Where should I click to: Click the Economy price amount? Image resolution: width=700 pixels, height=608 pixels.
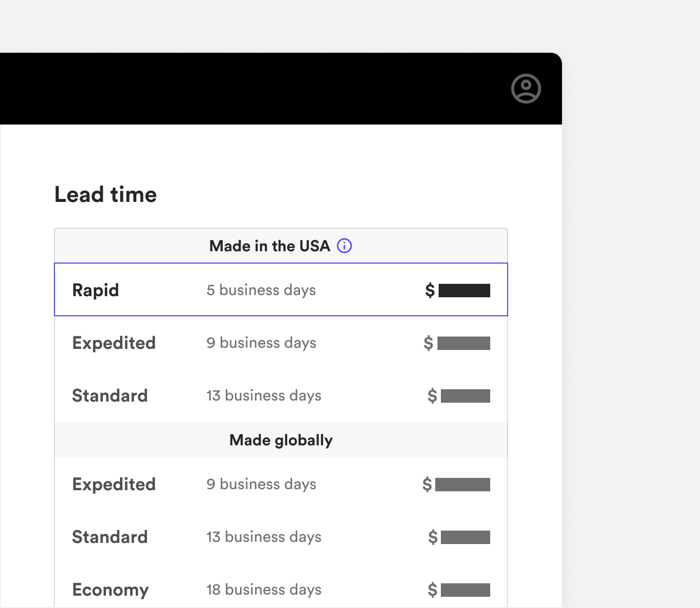[459, 589]
